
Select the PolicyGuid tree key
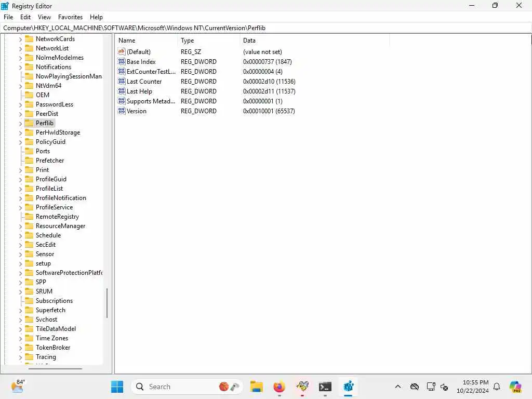[50, 142]
